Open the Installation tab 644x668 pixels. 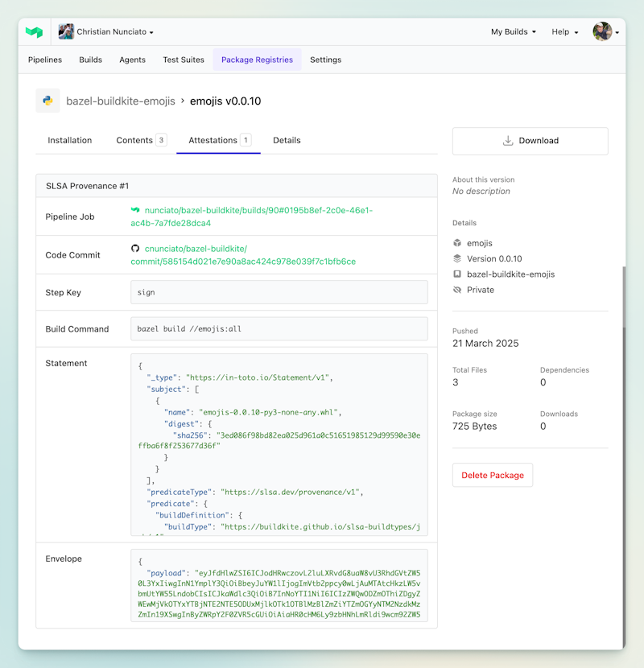(x=69, y=140)
